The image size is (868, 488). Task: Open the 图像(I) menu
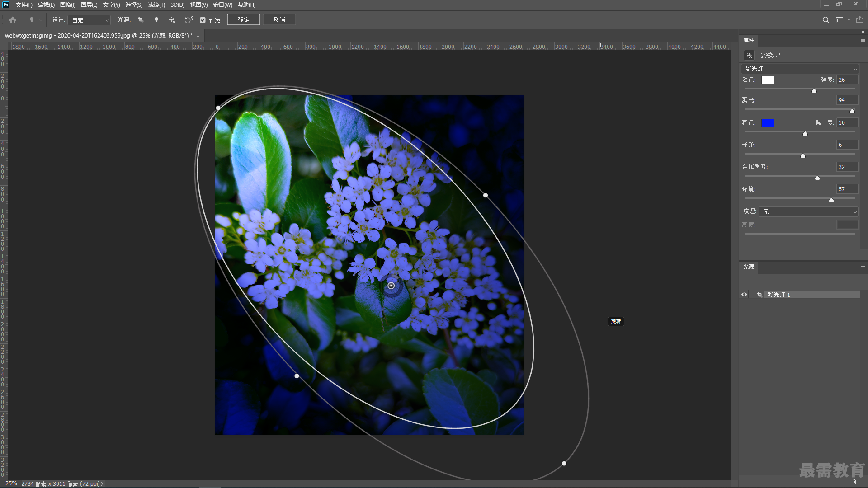pyautogui.click(x=68, y=5)
